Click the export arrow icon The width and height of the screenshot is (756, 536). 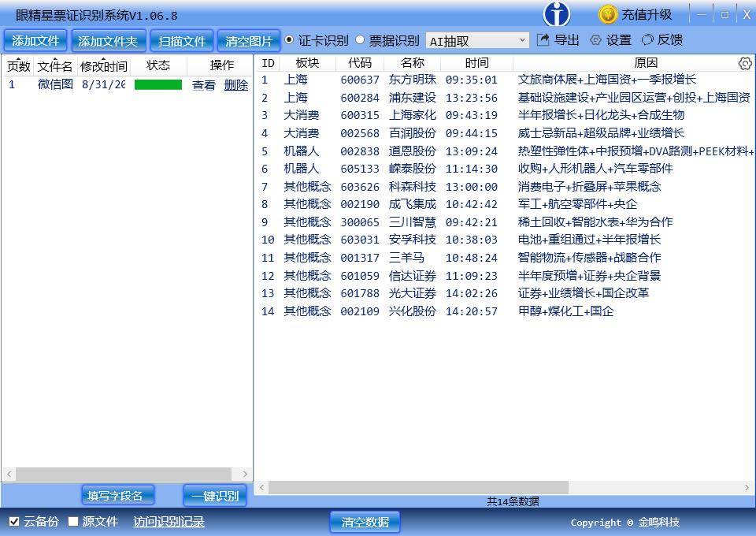point(543,40)
